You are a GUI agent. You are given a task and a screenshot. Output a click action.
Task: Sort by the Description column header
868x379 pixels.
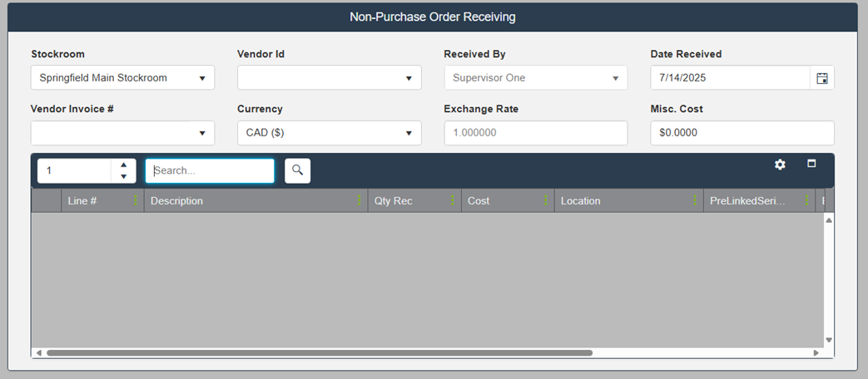(250, 201)
